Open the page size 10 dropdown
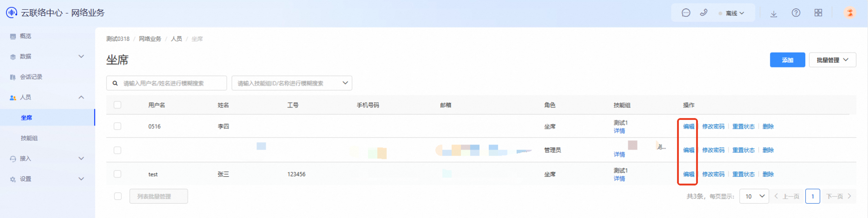Image resolution: width=868 pixels, height=218 pixels. click(x=754, y=196)
